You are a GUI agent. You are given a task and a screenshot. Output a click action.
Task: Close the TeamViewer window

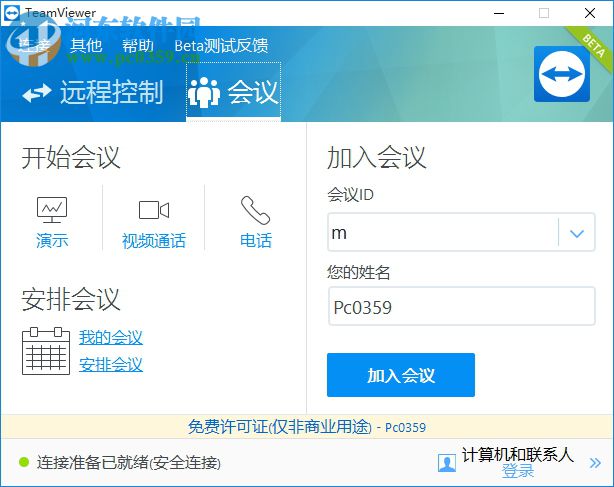[x=590, y=13]
